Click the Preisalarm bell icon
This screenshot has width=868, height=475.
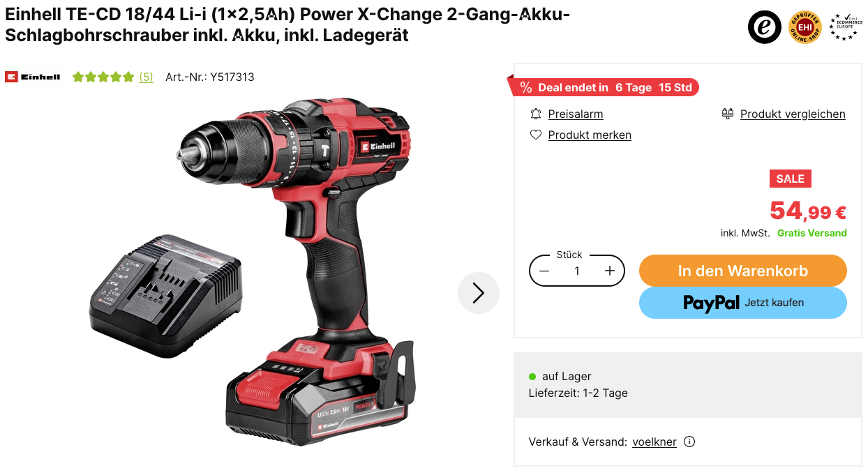[536, 114]
